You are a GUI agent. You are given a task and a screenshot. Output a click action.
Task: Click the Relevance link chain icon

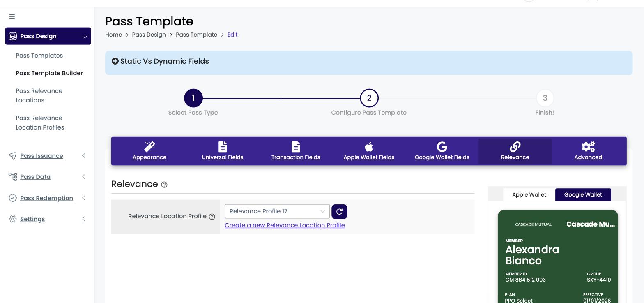point(515,147)
